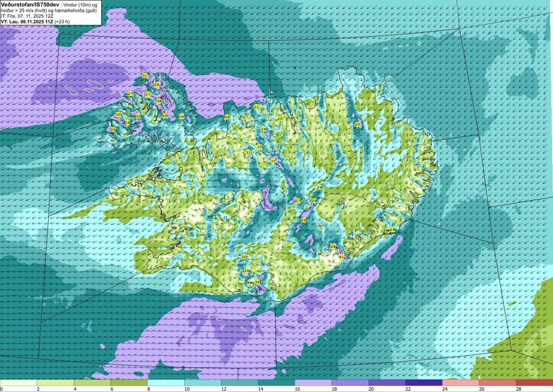Select the 14–16 m/s dark teal legend swatch
Viewport: 553px width, 392px height.
(276, 383)
